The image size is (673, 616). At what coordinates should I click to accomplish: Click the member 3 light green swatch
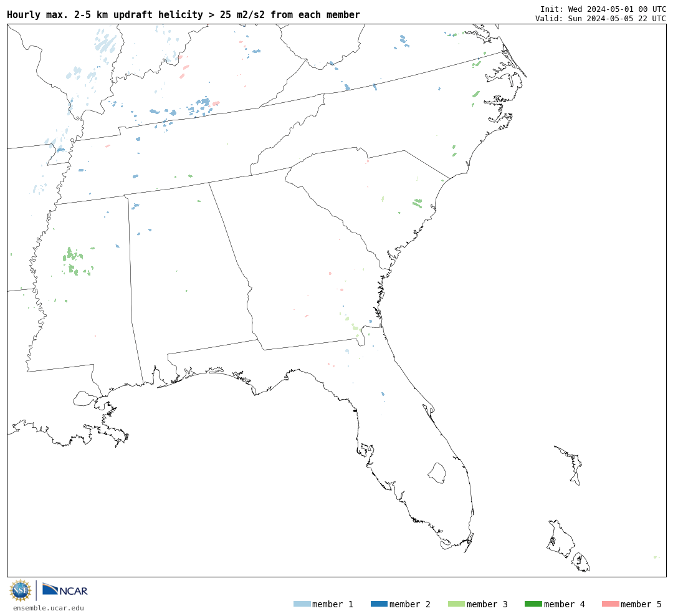(456, 604)
